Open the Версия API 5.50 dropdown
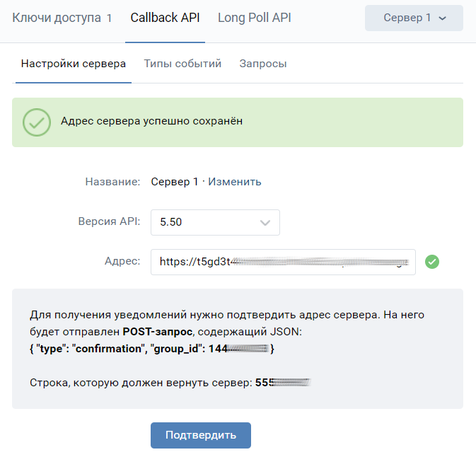This screenshot has width=476, height=457. pos(215,222)
